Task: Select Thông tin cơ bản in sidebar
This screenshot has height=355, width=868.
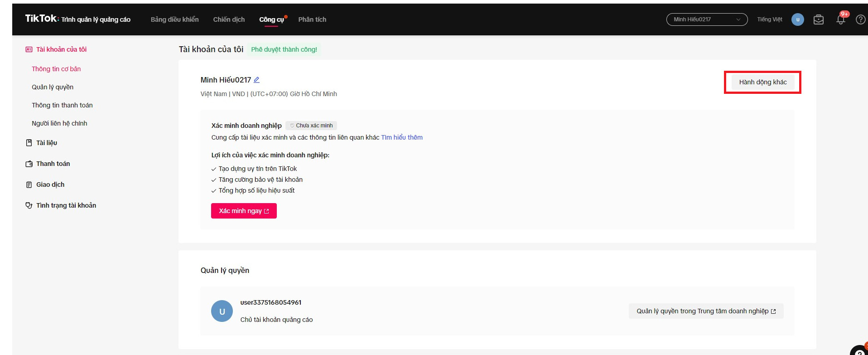Action: 56,69
